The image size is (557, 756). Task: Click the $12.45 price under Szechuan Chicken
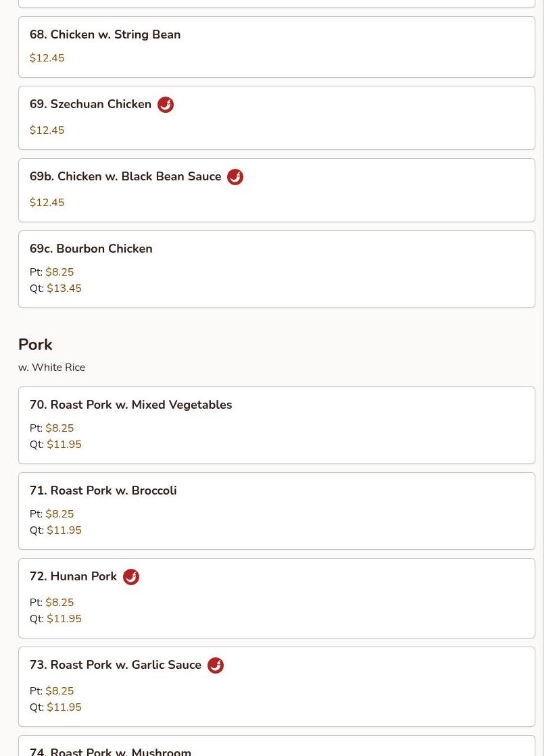click(47, 130)
